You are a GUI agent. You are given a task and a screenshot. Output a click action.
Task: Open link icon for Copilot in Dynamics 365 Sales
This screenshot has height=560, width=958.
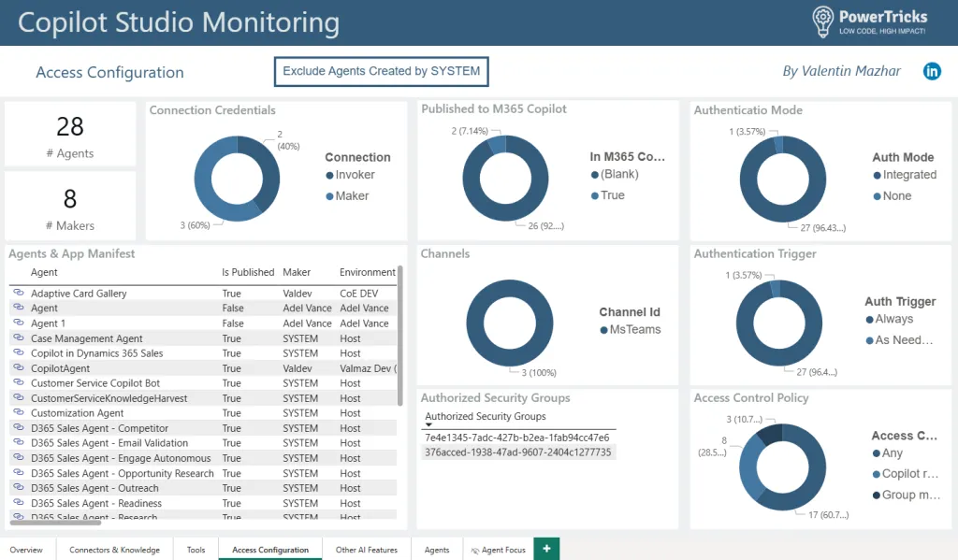click(19, 353)
